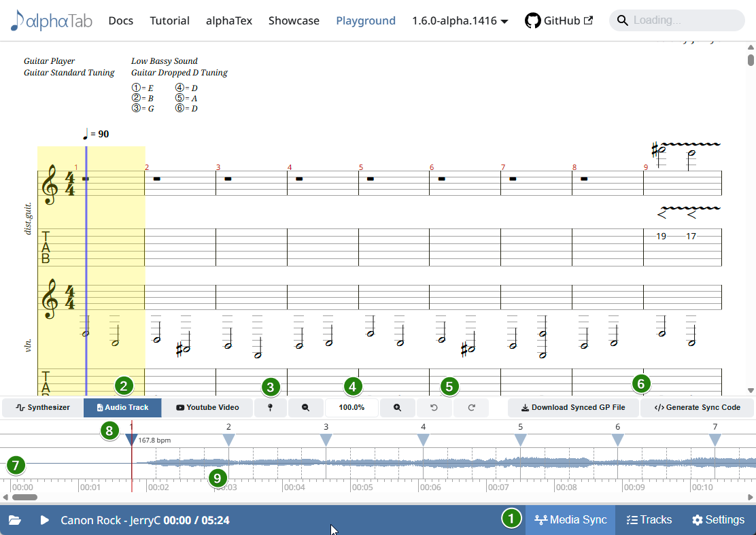Screen dimensions: 756x535
Task: Click Download Synced GP File button
Action: click(573, 407)
